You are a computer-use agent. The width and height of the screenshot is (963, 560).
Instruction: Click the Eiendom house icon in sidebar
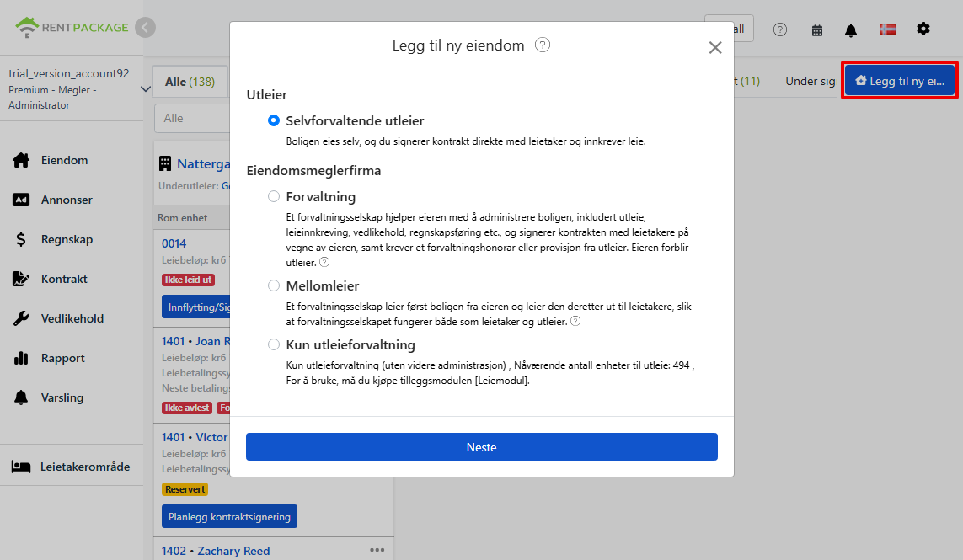tap(21, 160)
